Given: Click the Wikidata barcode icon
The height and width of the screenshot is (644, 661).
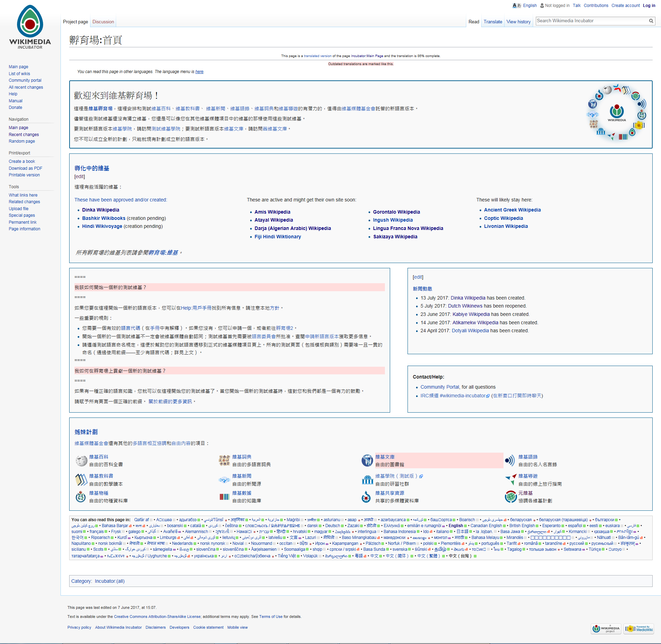Looking at the screenshot, I should [224, 497].
